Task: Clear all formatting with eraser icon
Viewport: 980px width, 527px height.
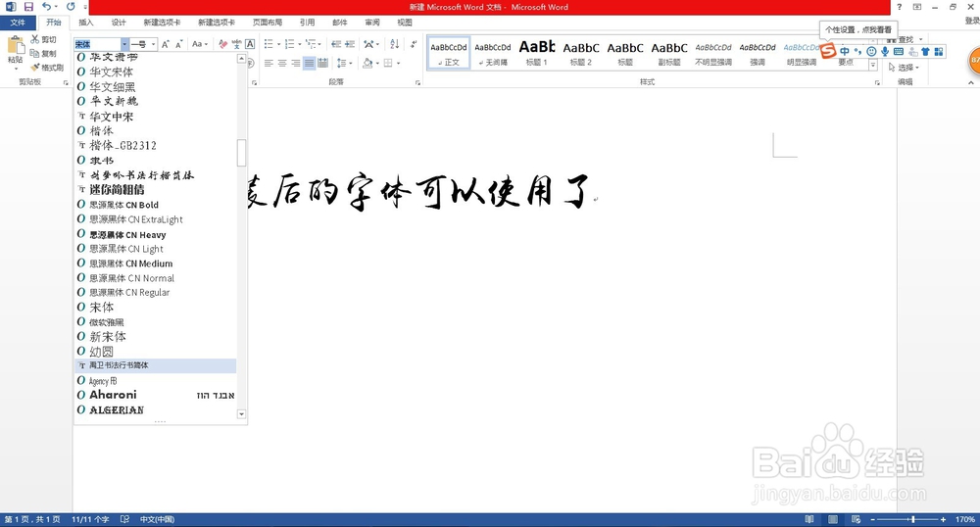Action: [223, 44]
